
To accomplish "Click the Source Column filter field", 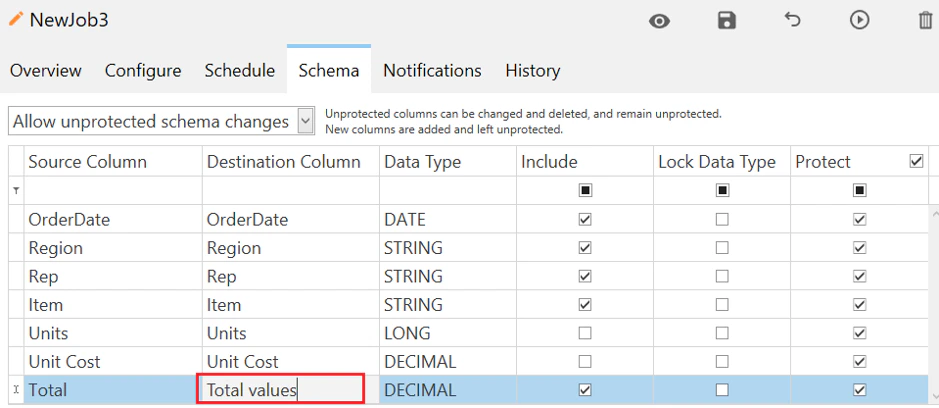I will pyautogui.click(x=113, y=191).
